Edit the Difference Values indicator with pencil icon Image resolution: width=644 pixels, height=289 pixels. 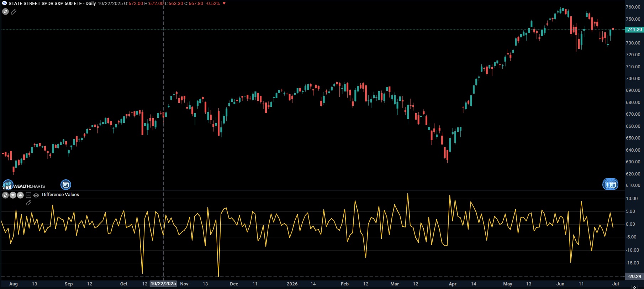tap(29, 203)
